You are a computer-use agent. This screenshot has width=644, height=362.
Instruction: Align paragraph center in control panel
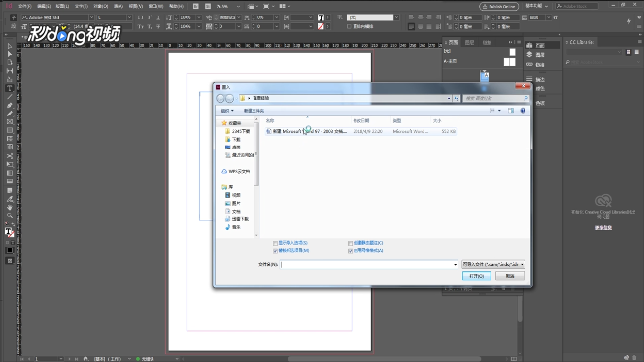[421, 17]
